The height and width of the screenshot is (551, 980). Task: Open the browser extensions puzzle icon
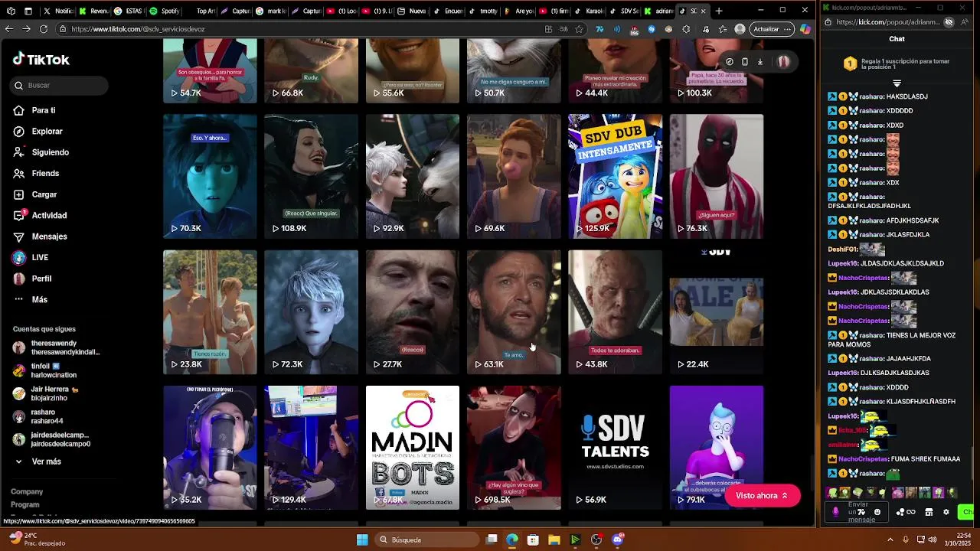pyautogui.click(x=686, y=29)
